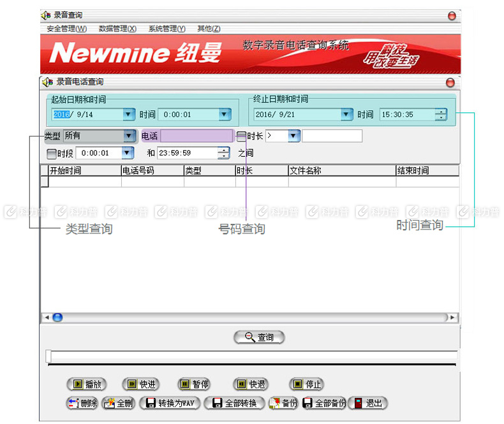Image resolution: width=504 pixels, height=424 pixels.
Task: Click the 文件名称 column header
Action: point(342,171)
